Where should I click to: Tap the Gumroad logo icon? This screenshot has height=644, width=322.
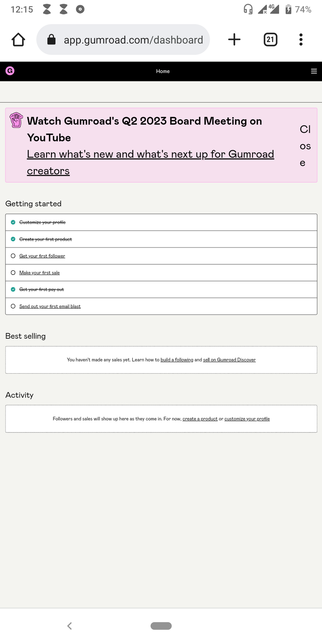(10, 71)
